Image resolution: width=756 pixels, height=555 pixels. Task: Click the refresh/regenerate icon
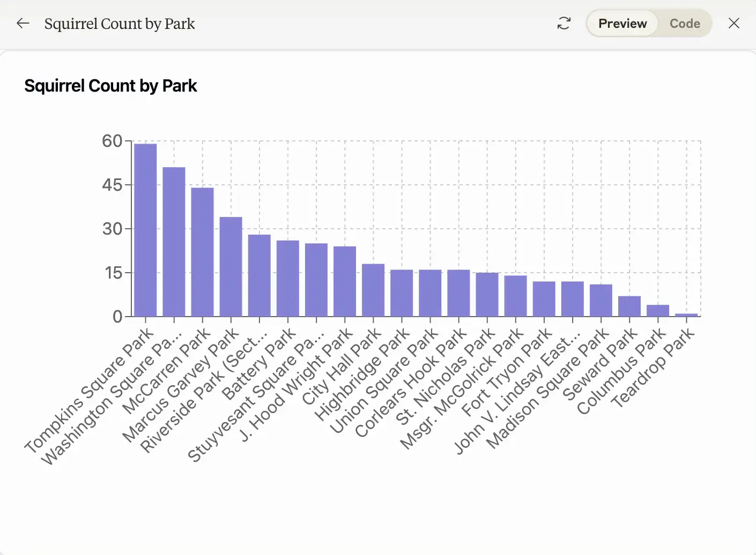(564, 23)
